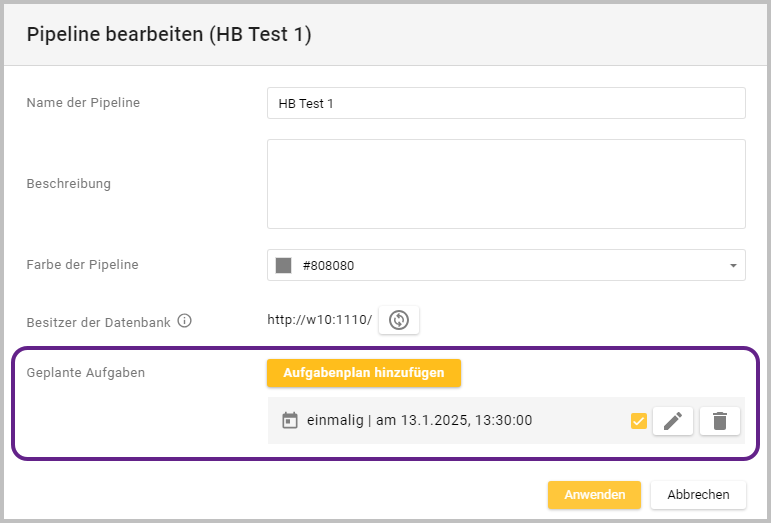Cancel the dialog via Abbrechen

click(x=698, y=495)
